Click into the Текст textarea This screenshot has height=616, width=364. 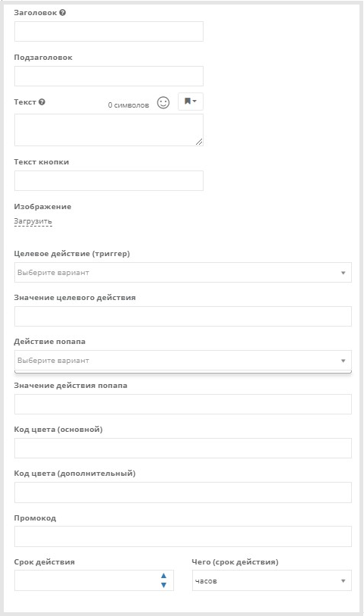[x=109, y=130]
